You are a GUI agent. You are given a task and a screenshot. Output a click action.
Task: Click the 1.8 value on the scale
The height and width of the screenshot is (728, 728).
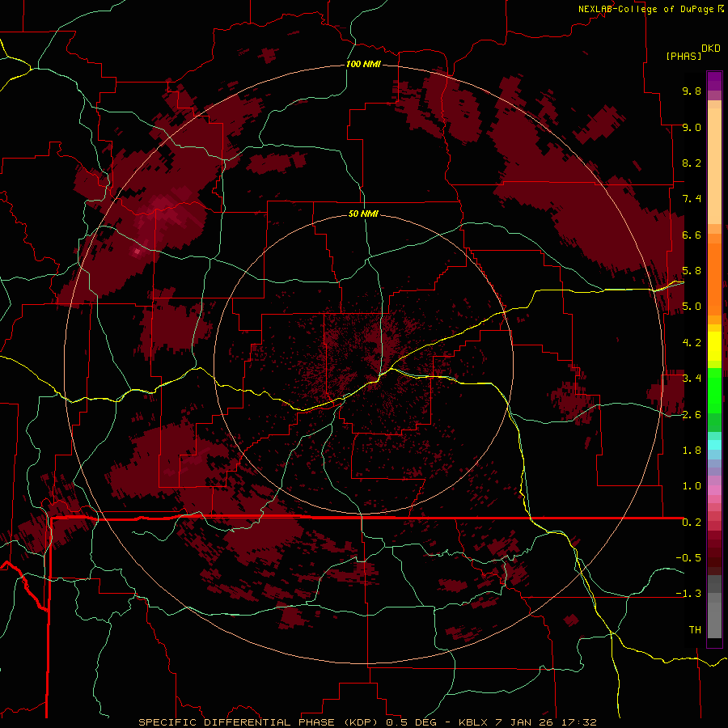[692, 451]
